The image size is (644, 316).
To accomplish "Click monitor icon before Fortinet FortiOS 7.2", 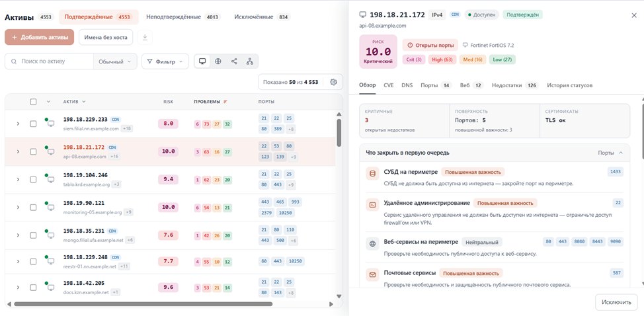I will tap(465, 45).
